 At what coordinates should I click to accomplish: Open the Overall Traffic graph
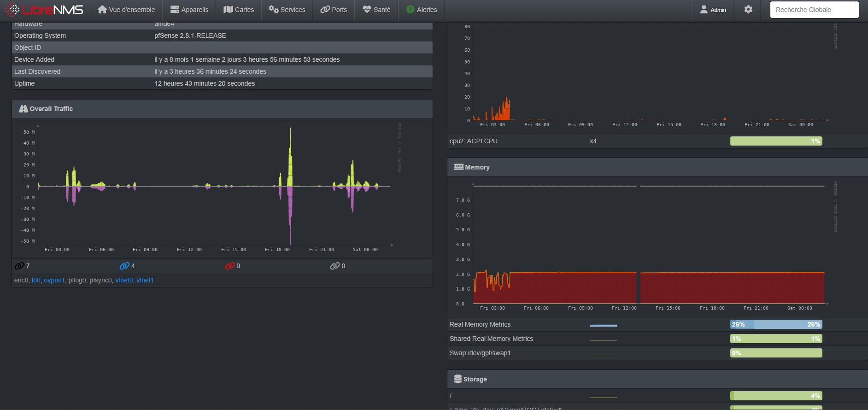214,187
